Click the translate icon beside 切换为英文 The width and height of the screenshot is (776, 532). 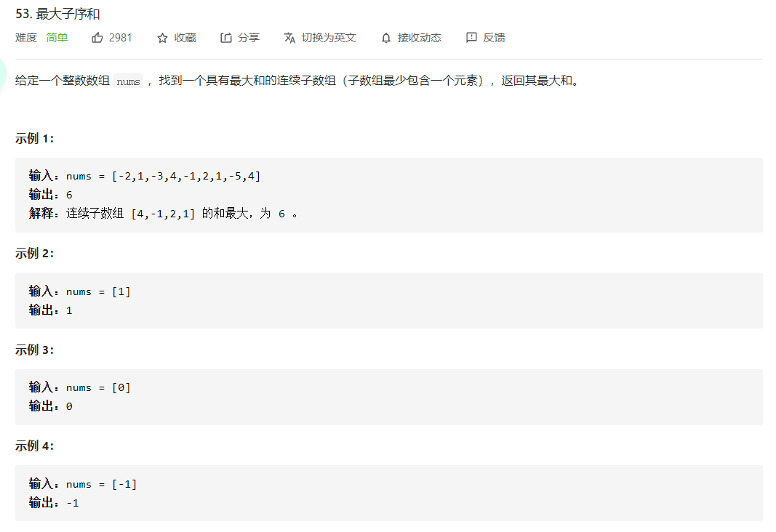[x=289, y=37]
